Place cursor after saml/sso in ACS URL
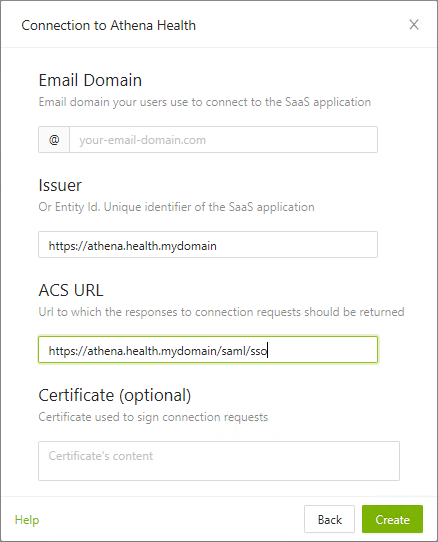438x542 pixels. [268, 351]
